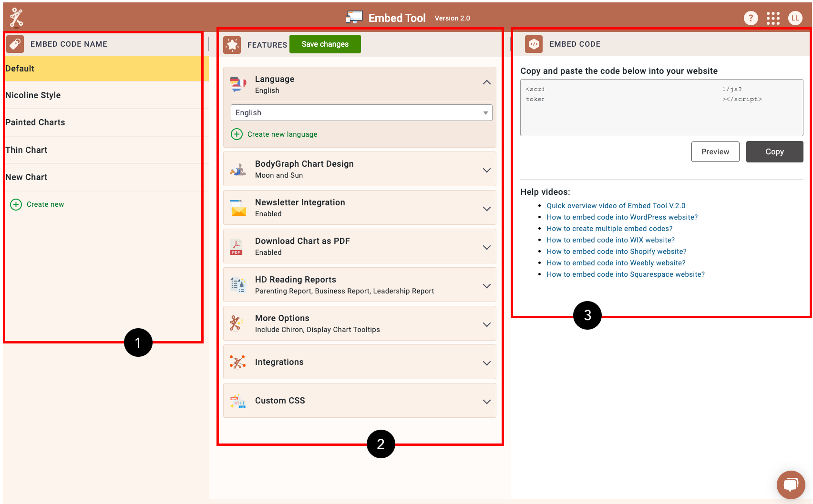The height and width of the screenshot is (504, 813).
Task: Open the WordPress embed help link
Action: (622, 217)
